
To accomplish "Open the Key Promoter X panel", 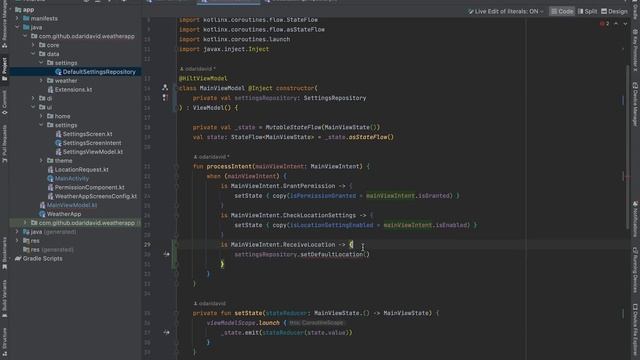I will tap(635, 51).
